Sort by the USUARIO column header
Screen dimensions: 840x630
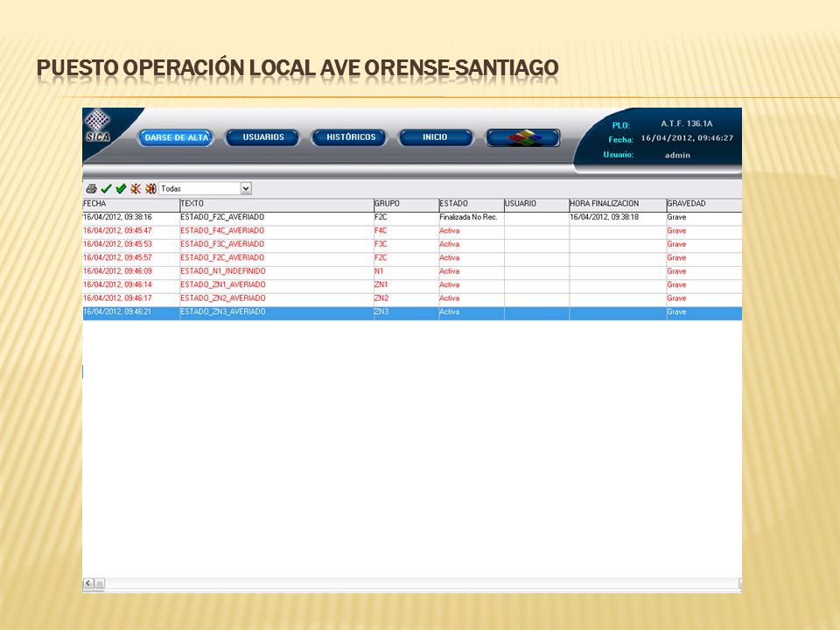coord(536,204)
